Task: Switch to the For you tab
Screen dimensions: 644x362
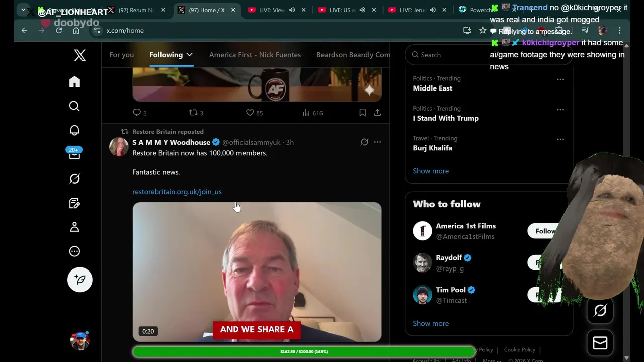Action: click(122, 55)
